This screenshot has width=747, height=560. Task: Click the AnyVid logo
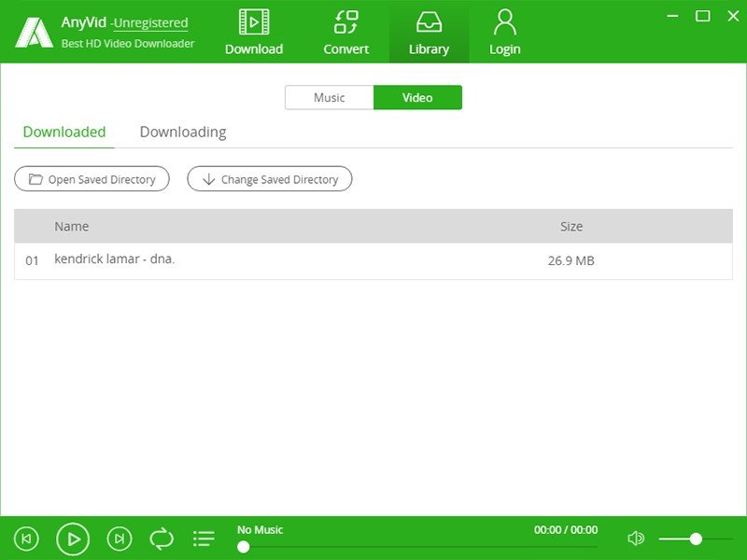34,33
